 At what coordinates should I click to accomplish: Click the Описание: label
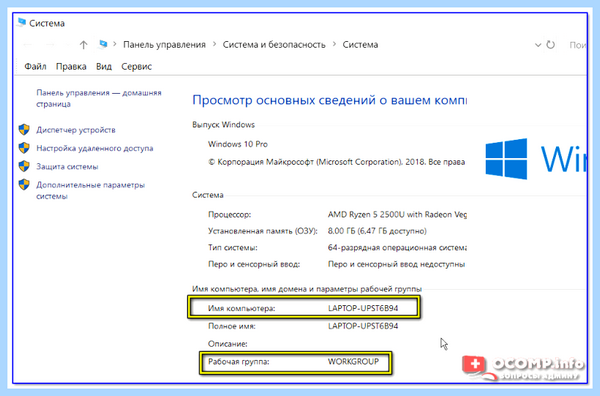coord(228,344)
